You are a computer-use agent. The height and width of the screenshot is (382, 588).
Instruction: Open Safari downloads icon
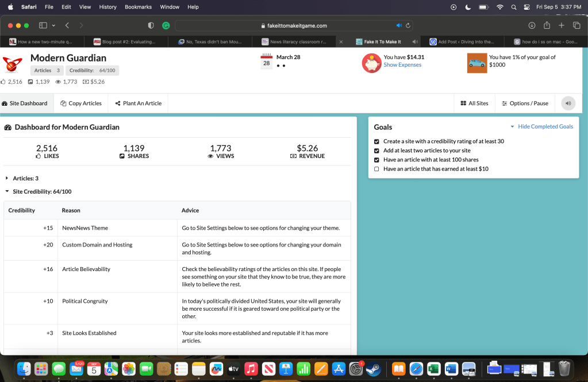click(x=532, y=25)
